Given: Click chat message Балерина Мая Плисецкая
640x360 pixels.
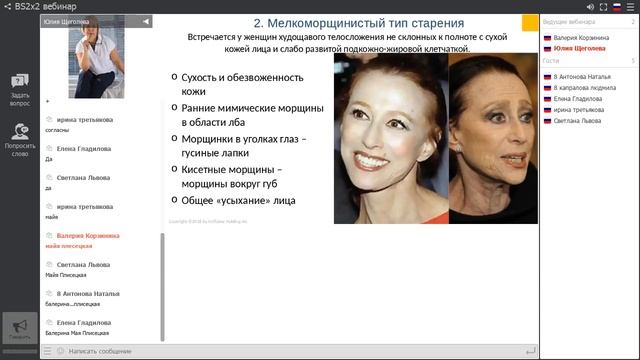Looking at the screenshot, I should click(x=77, y=333).
